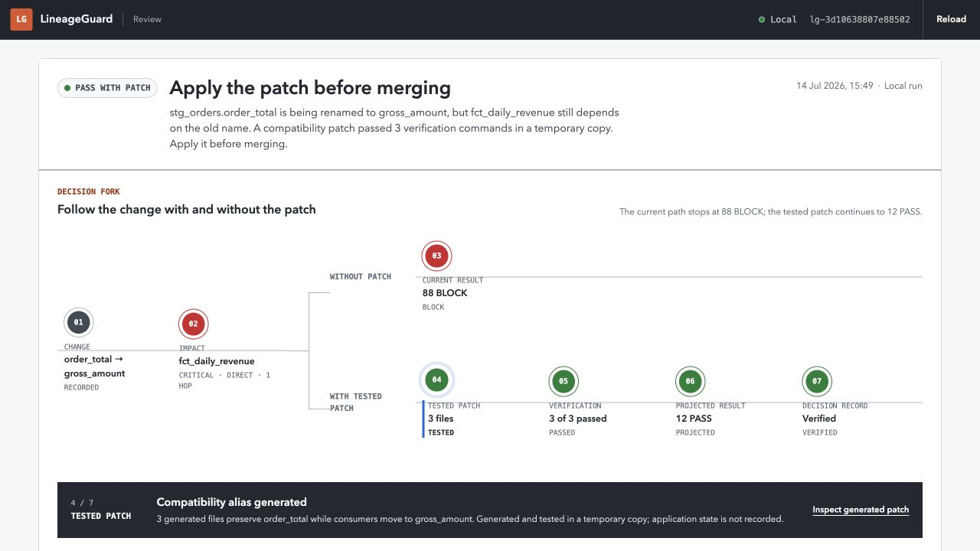Image resolution: width=980 pixels, height=551 pixels.
Task: Open Inspect generated patch link
Action: [861, 510]
